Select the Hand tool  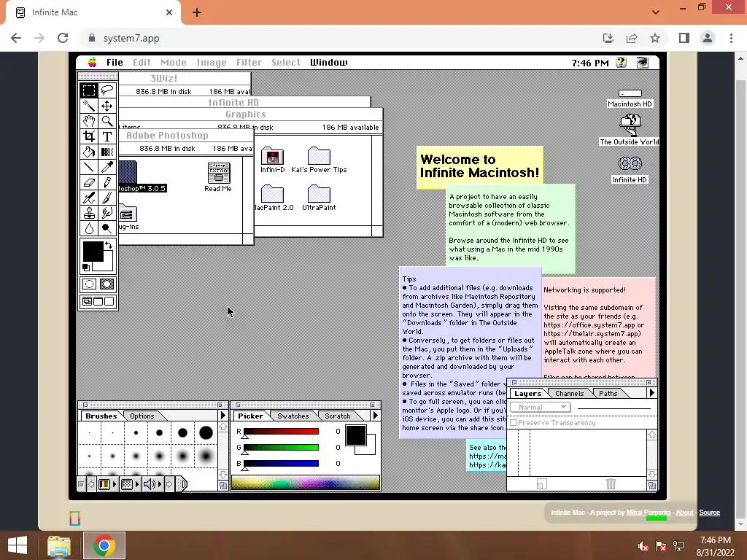pos(88,121)
